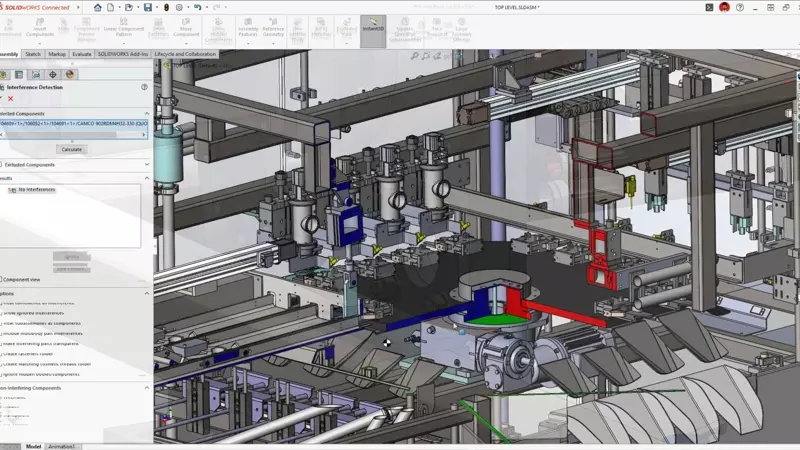The image size is (800, 450).
Task: Cancel Interference Detection with the red X
Action: pyautogui.click(x=10, y=98)
